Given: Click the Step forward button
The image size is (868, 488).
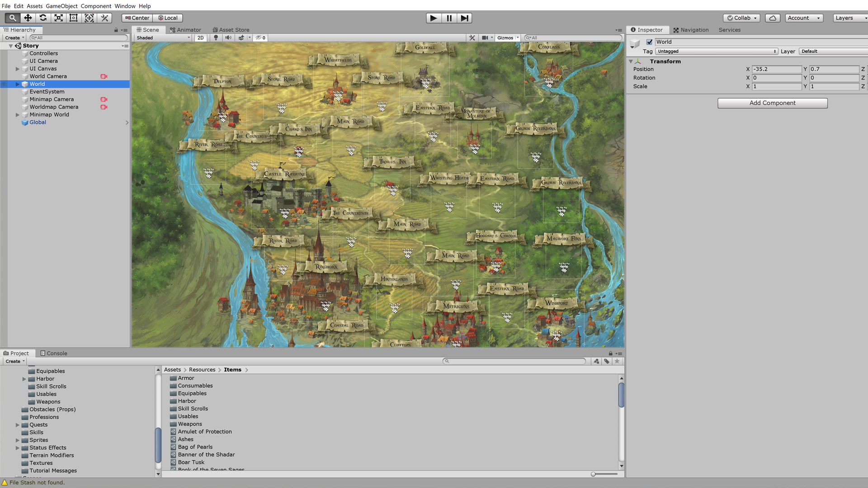Looking at the screenshot, I should point(464,18).
